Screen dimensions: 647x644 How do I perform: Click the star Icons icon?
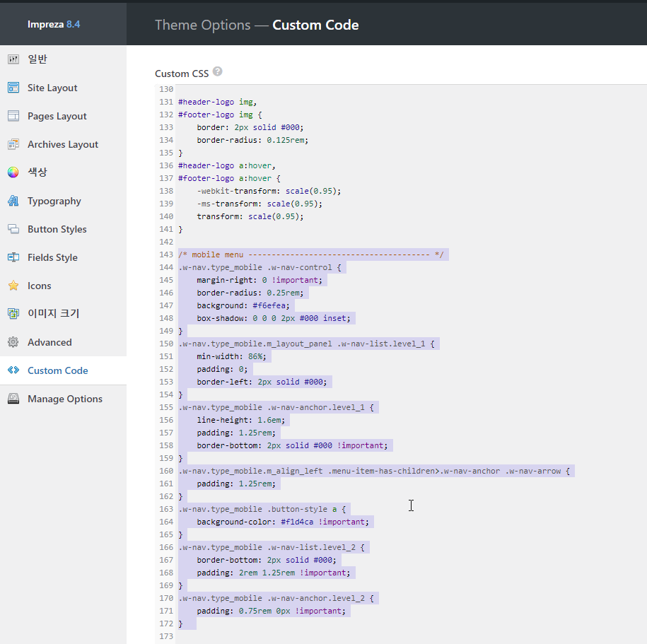pos(13,286)
